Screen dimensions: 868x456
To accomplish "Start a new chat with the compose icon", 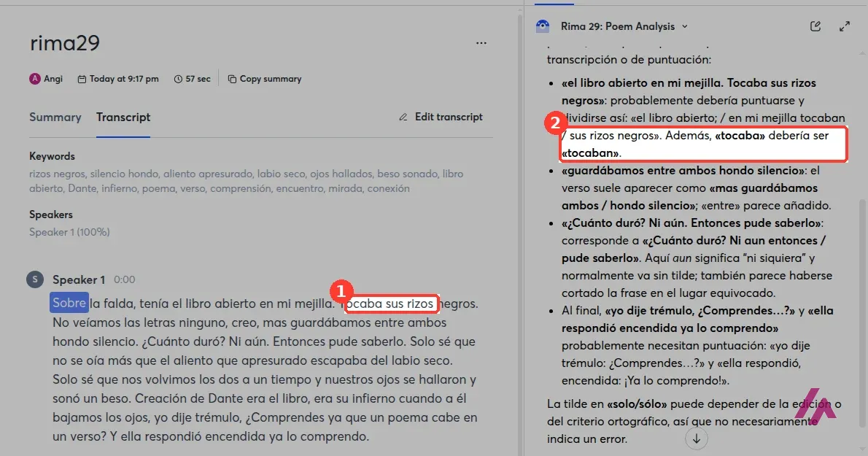I will pyautogui.click(x=815, y=26).
